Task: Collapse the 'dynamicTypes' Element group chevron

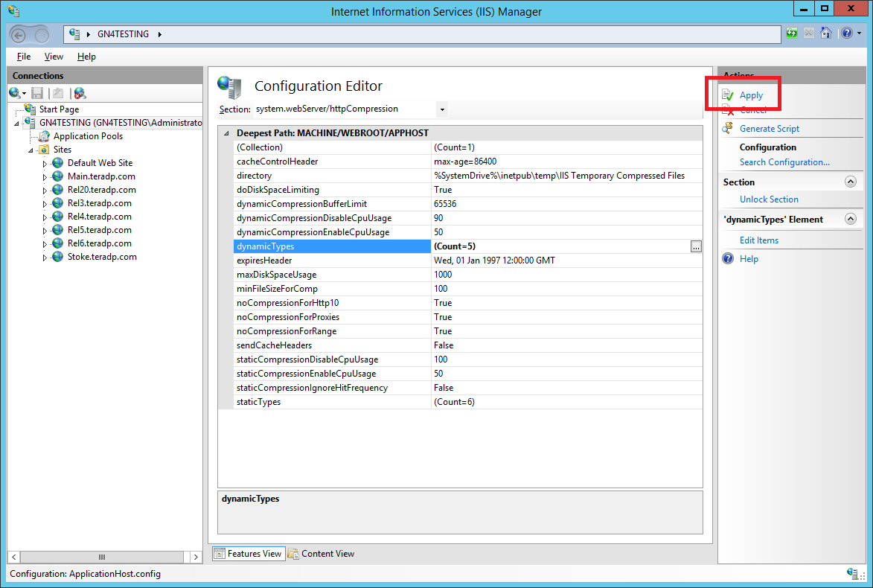Action: point(850,219)
